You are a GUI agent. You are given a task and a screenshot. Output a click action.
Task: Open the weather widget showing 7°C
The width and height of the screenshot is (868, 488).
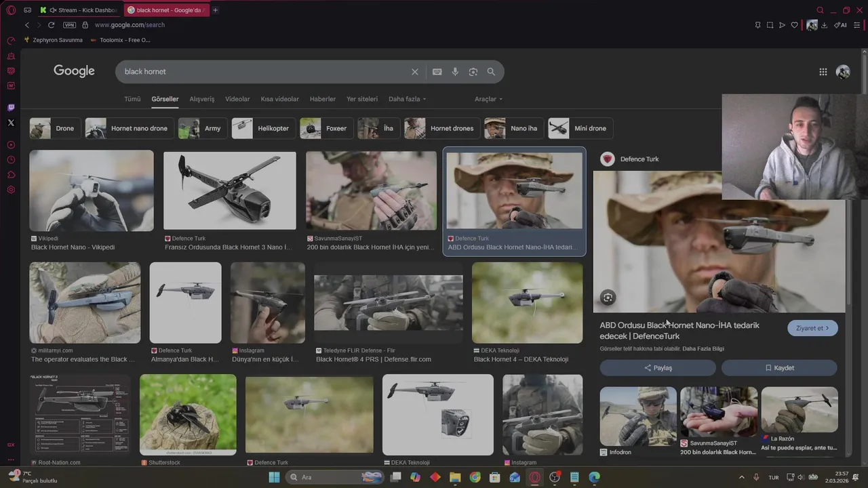pyautogui.click(x=32, y=477)
